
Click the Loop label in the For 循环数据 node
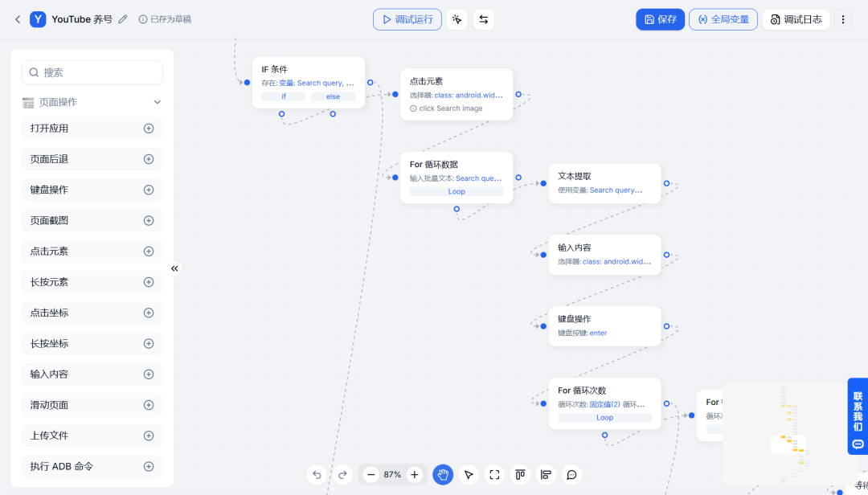coord(457,191)
